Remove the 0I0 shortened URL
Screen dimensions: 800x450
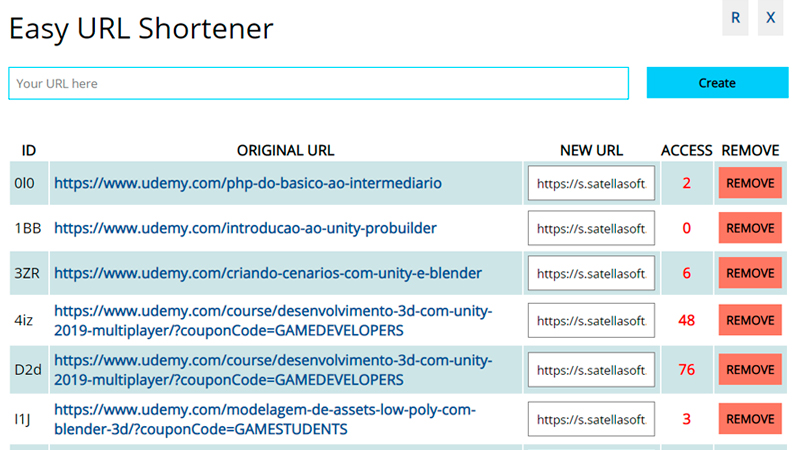coord(750,183)
